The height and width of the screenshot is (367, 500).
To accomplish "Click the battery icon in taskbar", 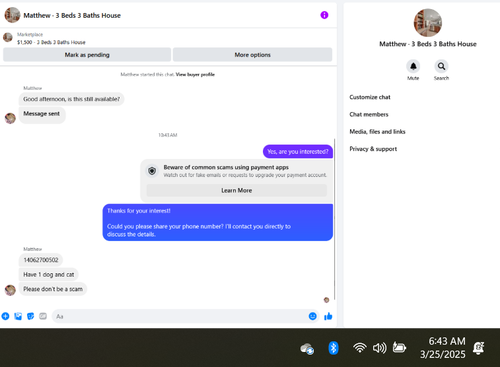I will coord(399,348).
